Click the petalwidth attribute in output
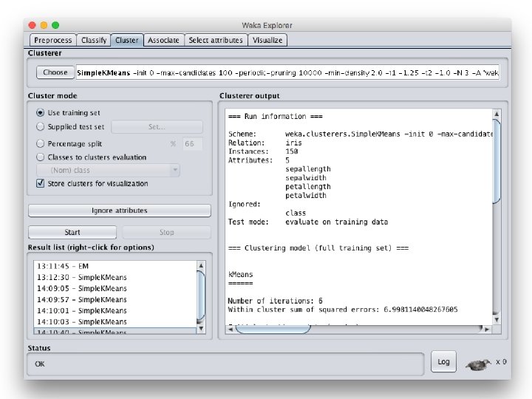 point(306,195)
